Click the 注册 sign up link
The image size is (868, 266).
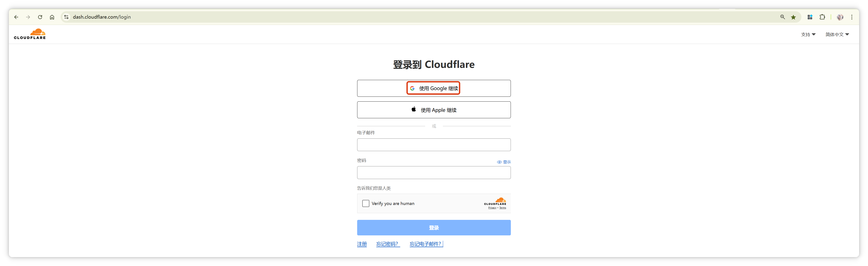362,244
